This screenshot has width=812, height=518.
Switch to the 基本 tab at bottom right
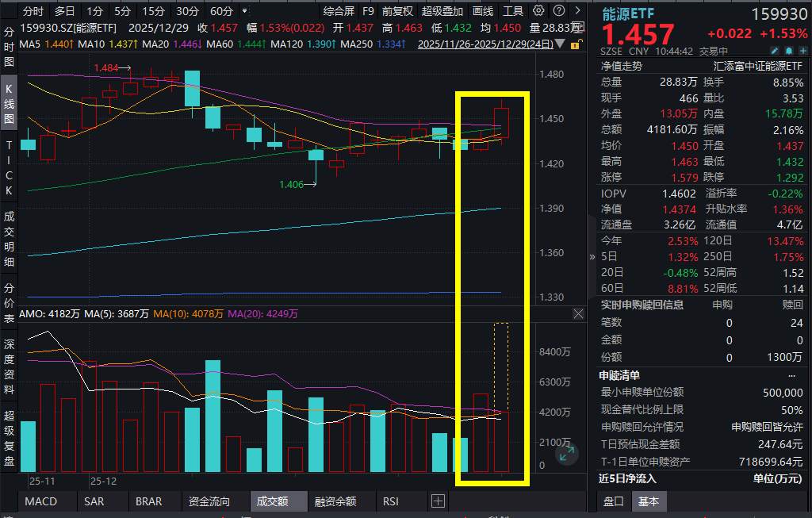(x=648, y=501)
